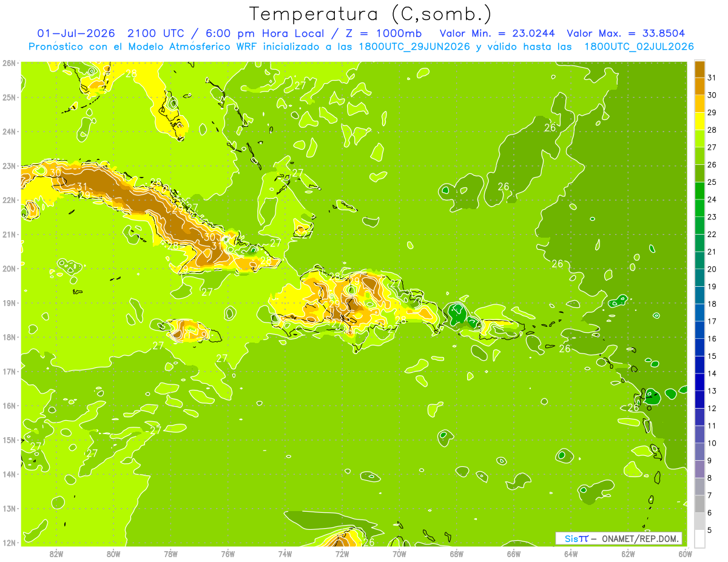Click the 12N latitude axis label
The image size is (728, 562).
8,543
